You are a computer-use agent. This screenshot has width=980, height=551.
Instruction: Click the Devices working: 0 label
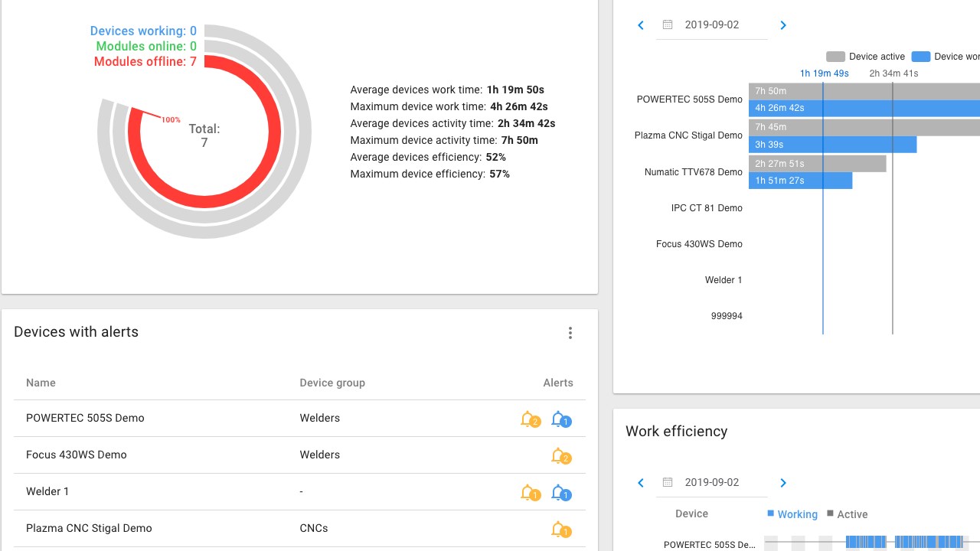click(143, 31)
